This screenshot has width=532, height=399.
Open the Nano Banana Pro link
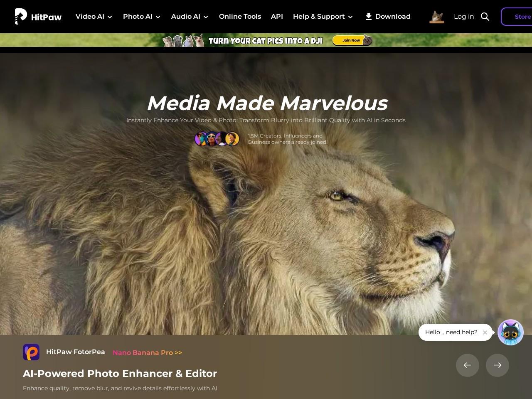147,352
